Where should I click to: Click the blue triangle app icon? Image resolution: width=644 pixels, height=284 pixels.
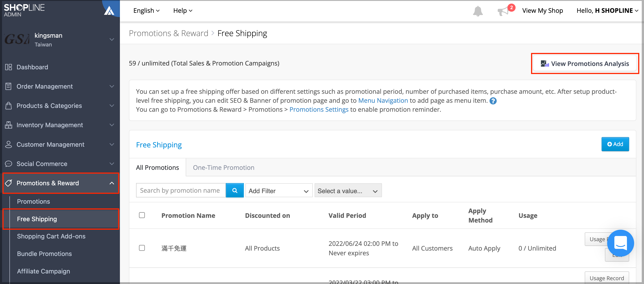(109, 11)
